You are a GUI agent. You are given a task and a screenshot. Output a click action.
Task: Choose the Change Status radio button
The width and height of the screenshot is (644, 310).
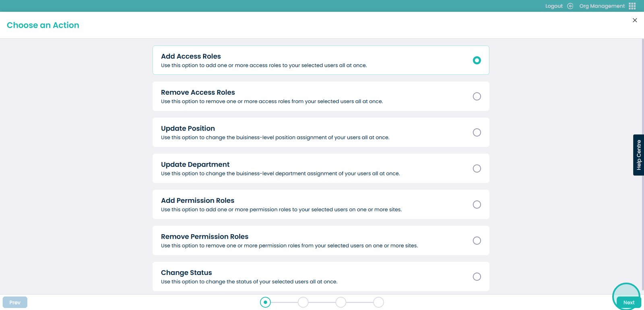(x=477, y=277)
